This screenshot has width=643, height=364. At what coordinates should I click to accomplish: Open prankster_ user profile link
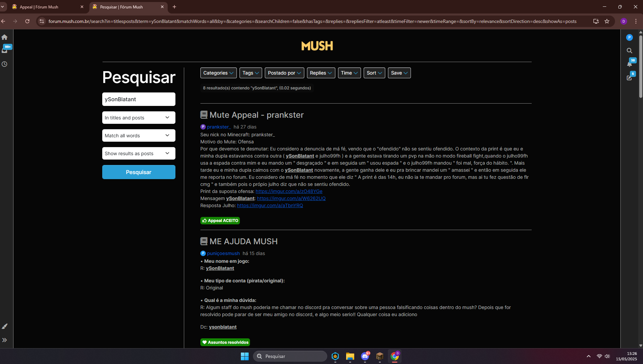[219, 127]
